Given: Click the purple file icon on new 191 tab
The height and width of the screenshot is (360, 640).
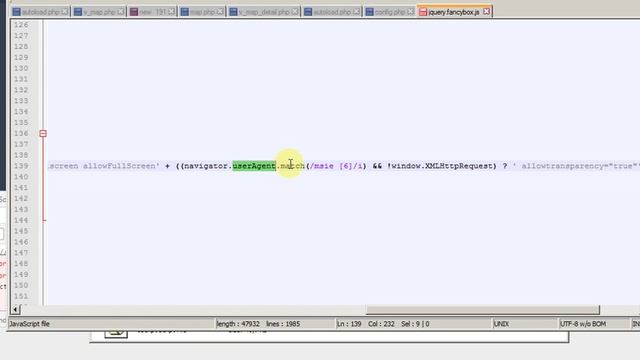Looking at the screenshot, I should pyautogui.click(x=133, y=12).
